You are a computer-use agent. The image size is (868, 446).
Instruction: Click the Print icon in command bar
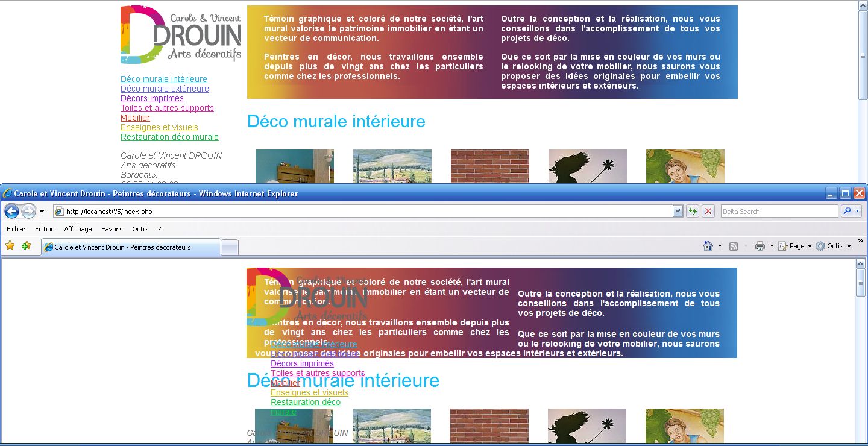click(760, 246)
